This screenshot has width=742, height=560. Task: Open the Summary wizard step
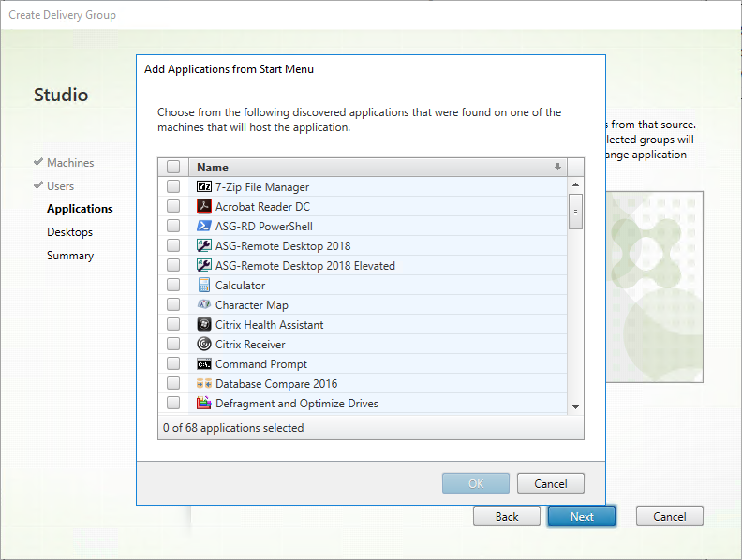point(70,256)
